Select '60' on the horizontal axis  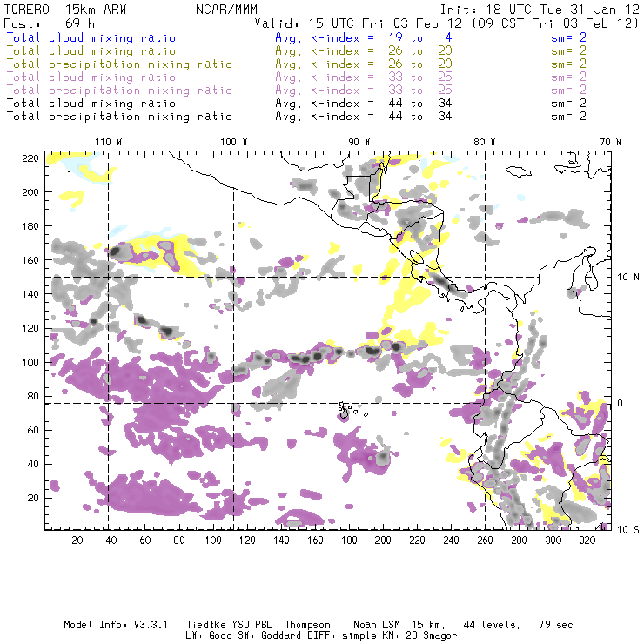(145, 540)
